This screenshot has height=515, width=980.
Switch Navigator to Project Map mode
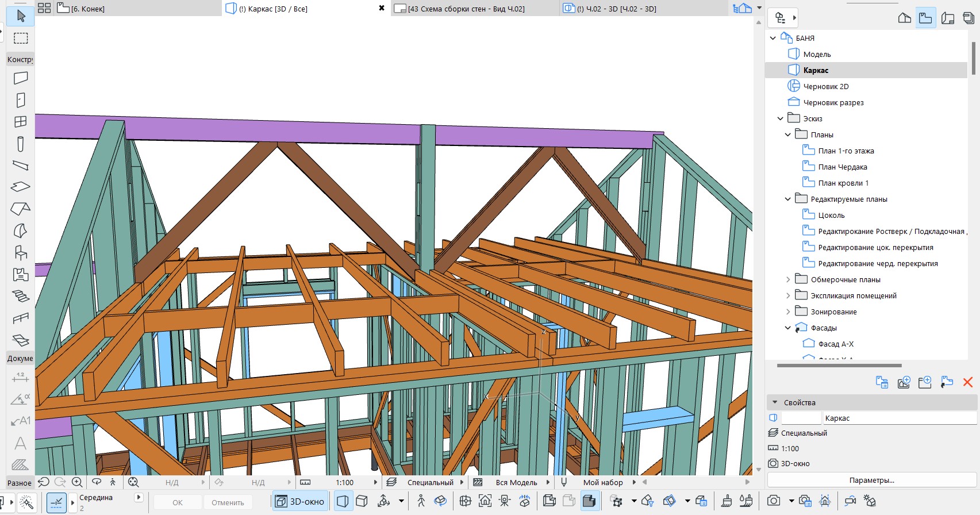click(x=904, y=18)
